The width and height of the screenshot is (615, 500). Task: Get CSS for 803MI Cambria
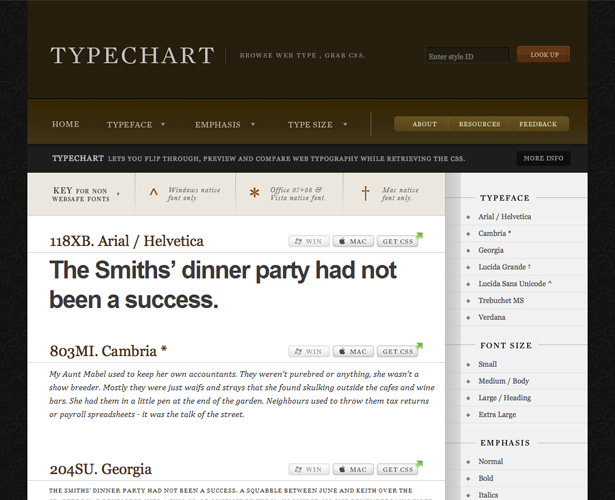click(x=397, y=351)
